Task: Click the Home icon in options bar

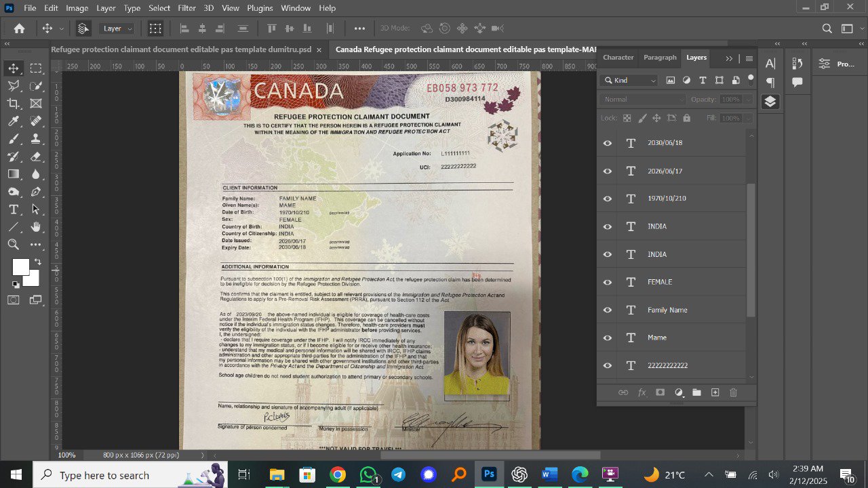Action: 20,28
